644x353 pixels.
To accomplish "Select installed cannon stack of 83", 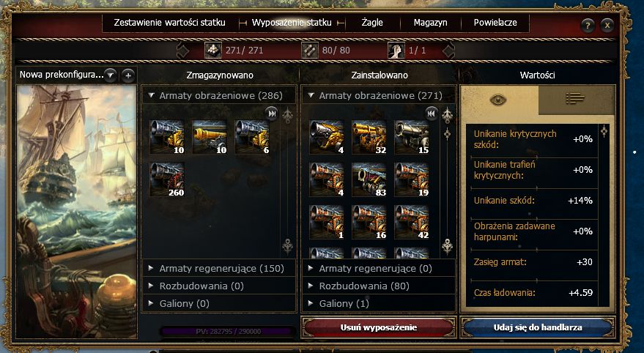I will pyautogui.click(x=369, y=179).
